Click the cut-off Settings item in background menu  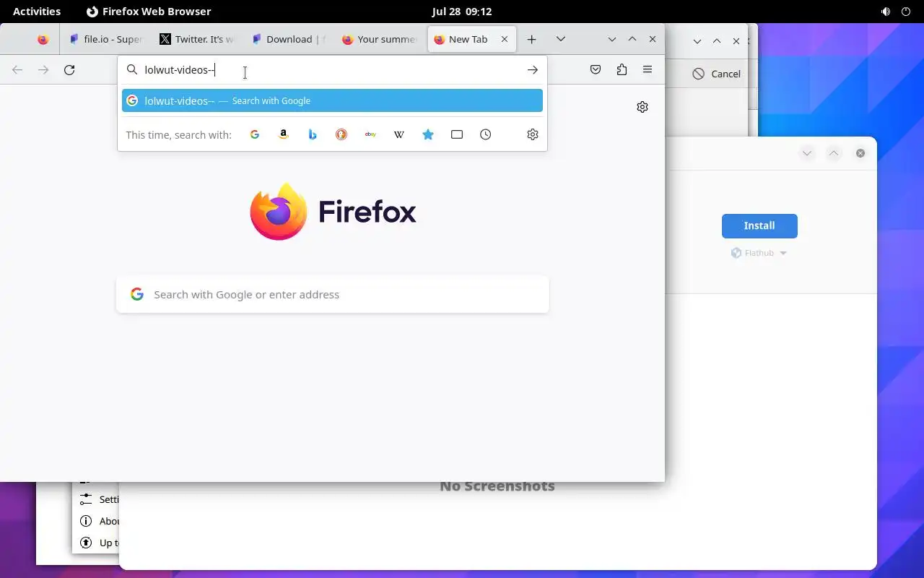(100, 499)
